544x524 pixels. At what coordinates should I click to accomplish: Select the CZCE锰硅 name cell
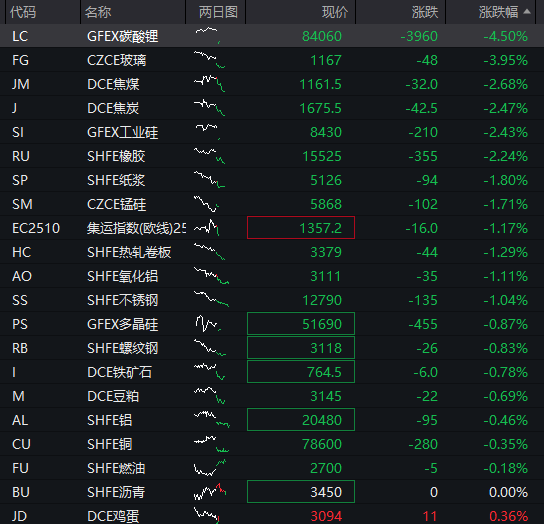pyautogui.click(x=117, y=204)
